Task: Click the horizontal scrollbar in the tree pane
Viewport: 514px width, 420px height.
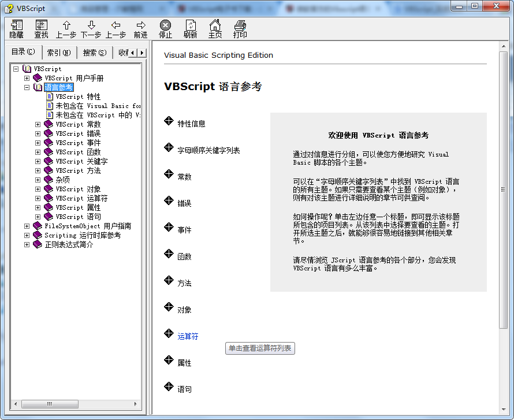Action: [x=51, y=404]
